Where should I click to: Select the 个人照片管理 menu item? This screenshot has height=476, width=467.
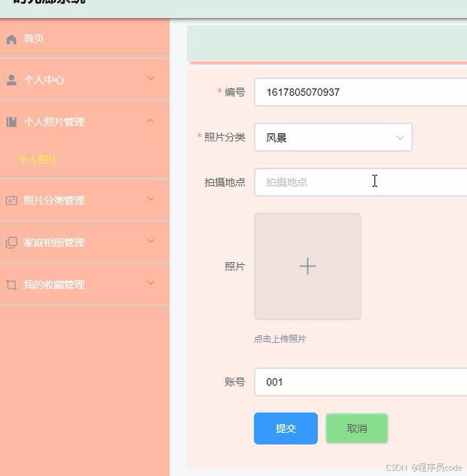click(84, 122)
